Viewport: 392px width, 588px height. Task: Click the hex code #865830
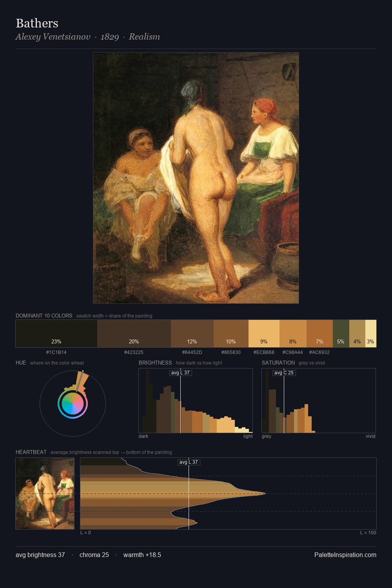point(231,352)
